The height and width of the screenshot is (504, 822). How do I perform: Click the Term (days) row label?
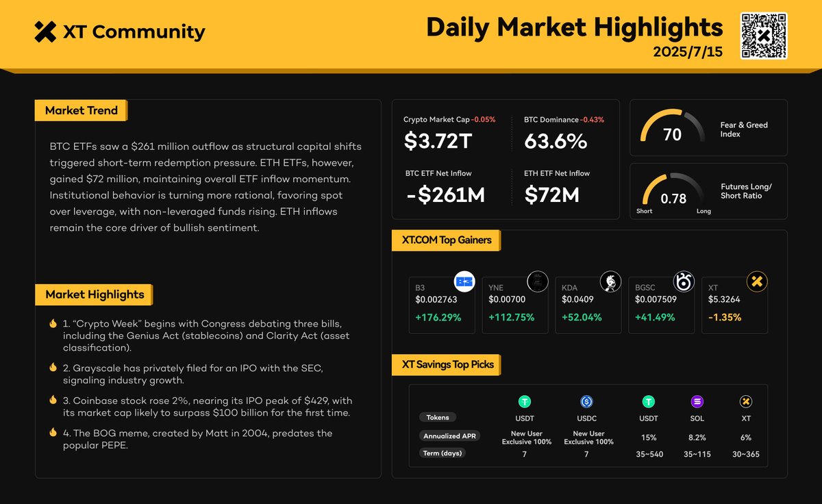[x=441, y=453]
